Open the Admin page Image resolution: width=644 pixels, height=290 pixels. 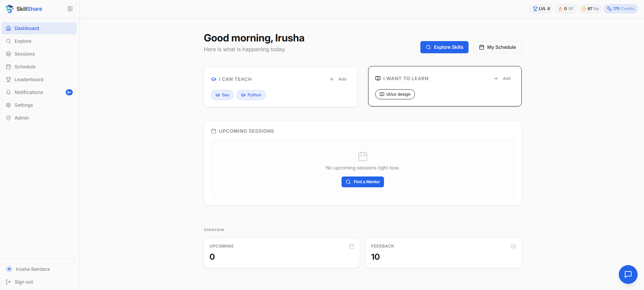click(39, 118)
